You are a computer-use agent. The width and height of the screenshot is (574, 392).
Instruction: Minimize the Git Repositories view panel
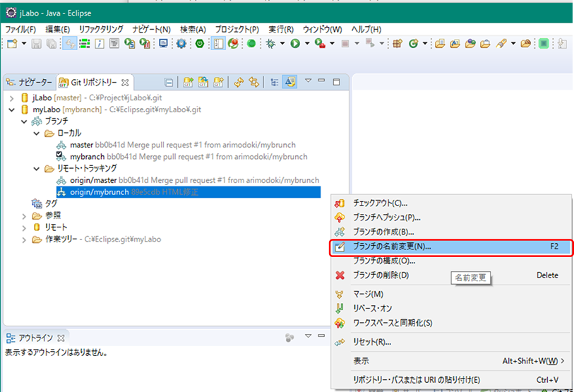[x=321, y=81]
